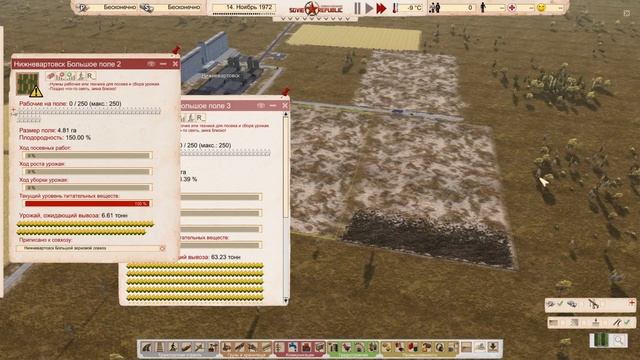Open railway track icon in bottom toolbar

[160, 347]
